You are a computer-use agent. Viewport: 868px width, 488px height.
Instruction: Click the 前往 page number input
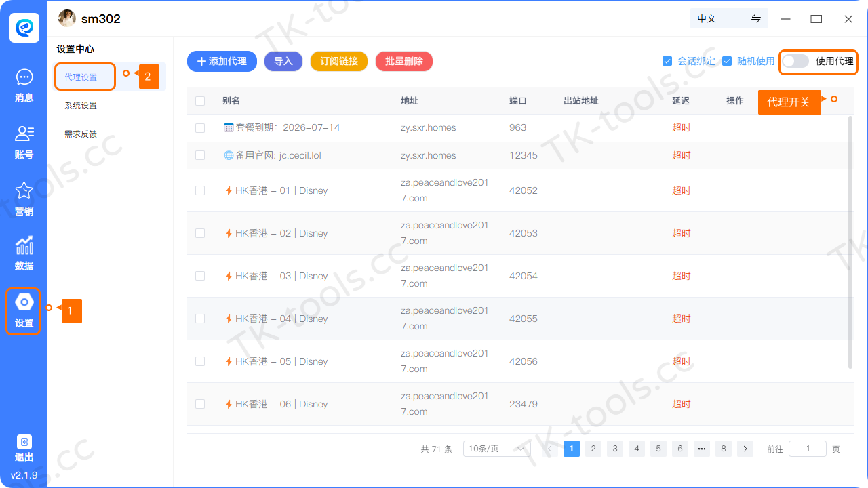coord(808,449)
